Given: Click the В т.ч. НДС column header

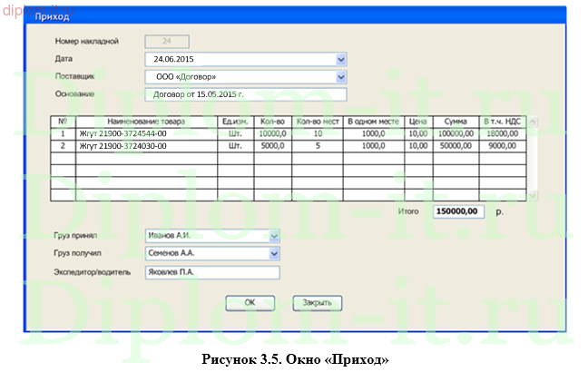Looking at the screenshot, I should 501,121.
